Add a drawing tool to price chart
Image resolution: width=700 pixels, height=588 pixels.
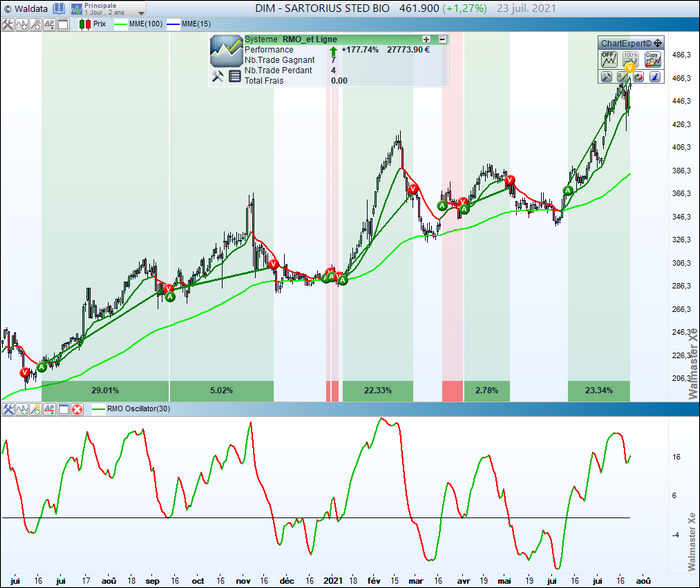[x=35, y=25]
